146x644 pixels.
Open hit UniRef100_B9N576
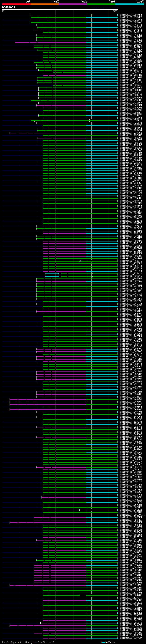pos(131,615)
